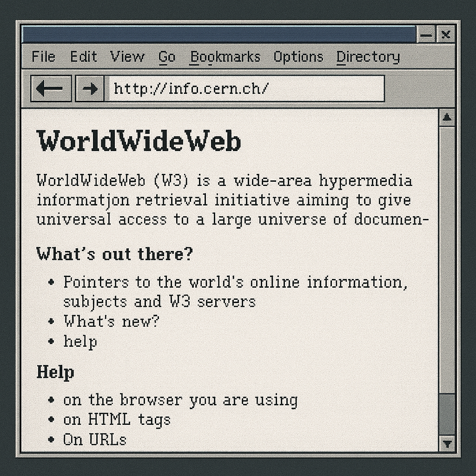Click the WorldWideWeb (W3) introductory paragraph
Viewport: 476px width, 476px height.
coord(232,200)
